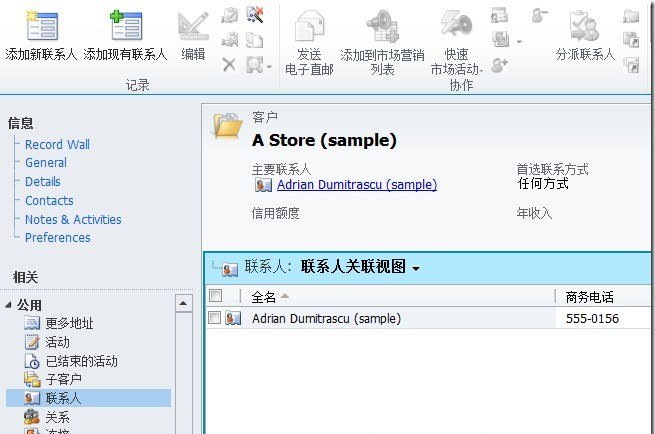This screenshot has width=655, height=434.
Task: Open the Adrian Dumitrascu (sample) primary contact link
Action: (x=357, y=185)
